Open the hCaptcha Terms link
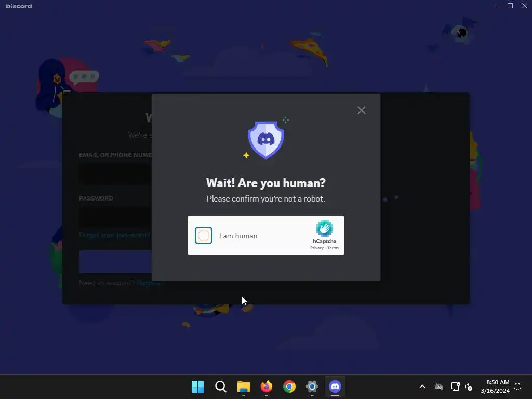This screenshot has width=532, height=399. (x=333, y=248)
